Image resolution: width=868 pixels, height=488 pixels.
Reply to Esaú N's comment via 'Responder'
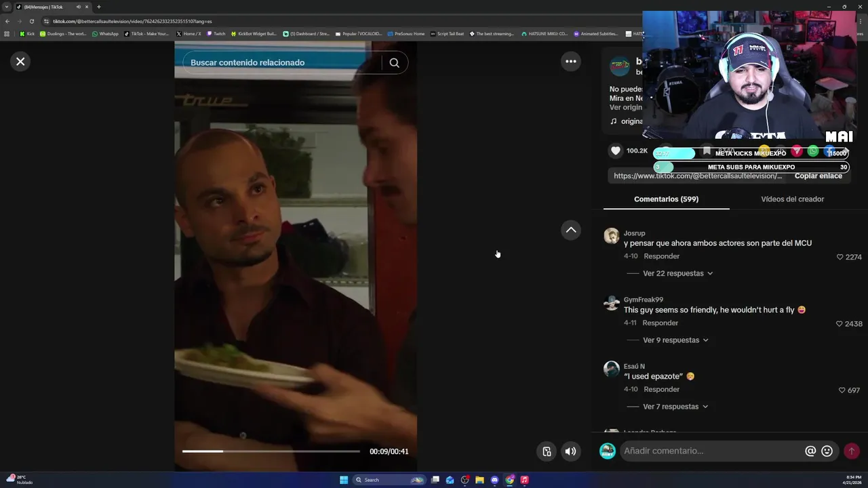(661, 390)
